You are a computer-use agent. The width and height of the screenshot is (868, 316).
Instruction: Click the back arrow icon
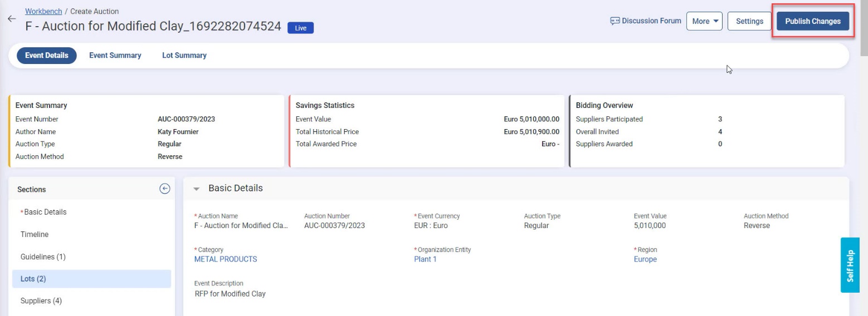pos(11,19)
